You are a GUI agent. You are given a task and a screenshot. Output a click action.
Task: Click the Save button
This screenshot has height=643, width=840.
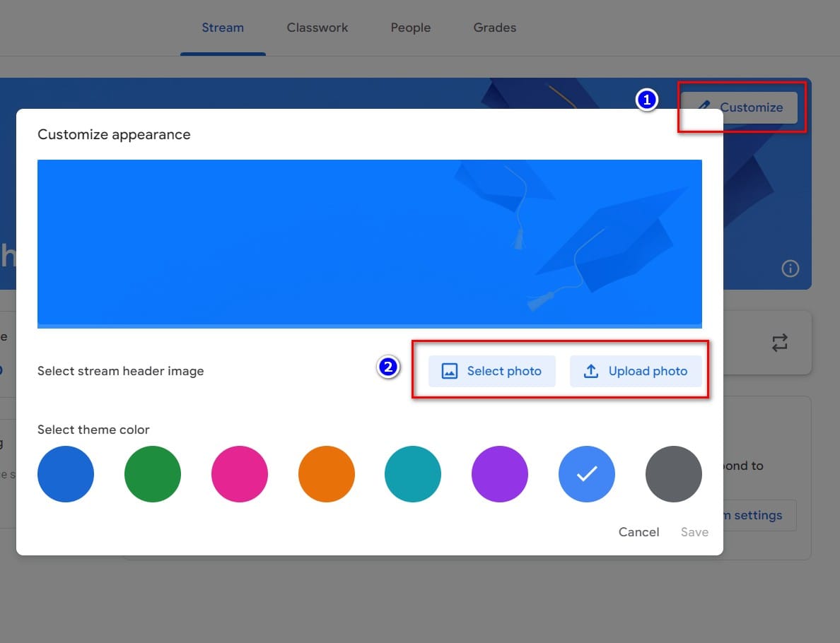(x=694, y=532)
